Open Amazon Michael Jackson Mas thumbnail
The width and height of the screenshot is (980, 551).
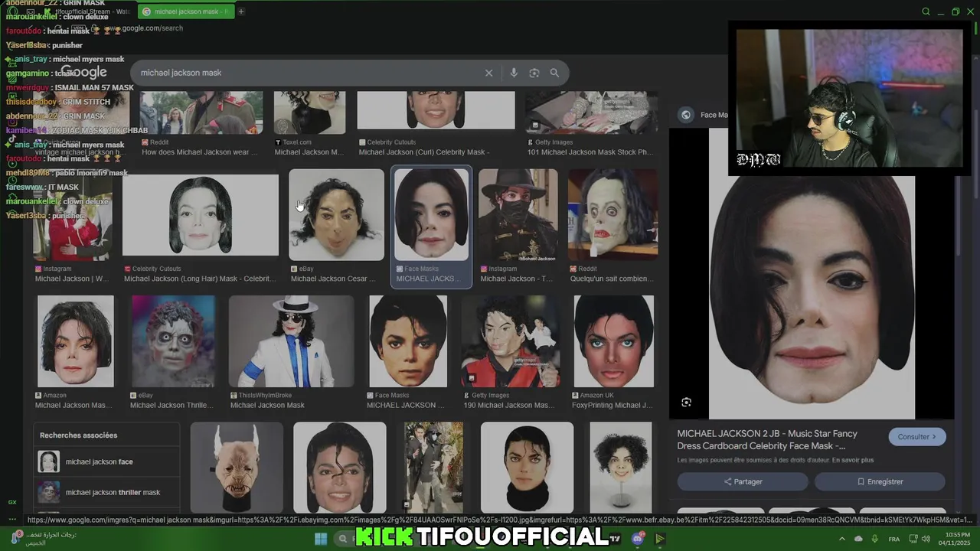click(x=75, y=341)
